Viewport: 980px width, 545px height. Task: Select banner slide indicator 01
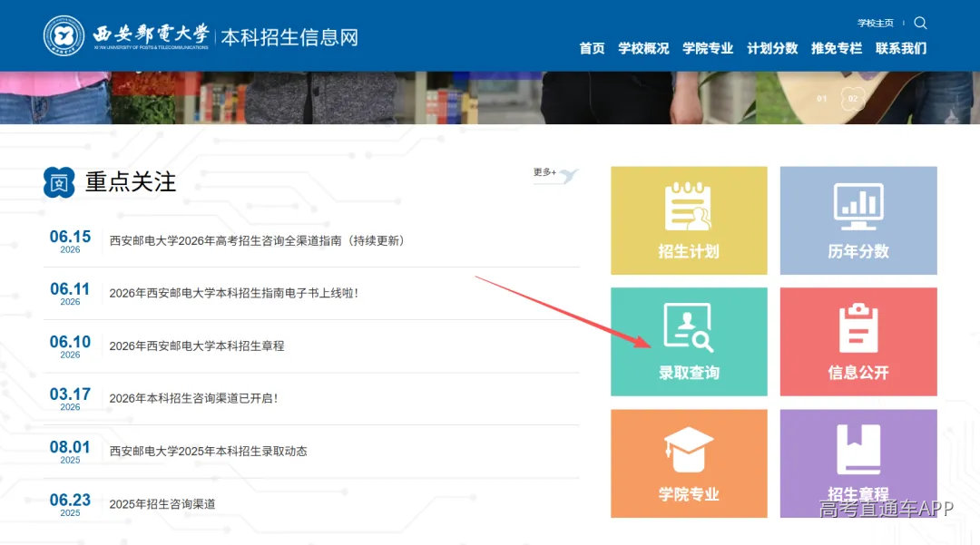821,99
